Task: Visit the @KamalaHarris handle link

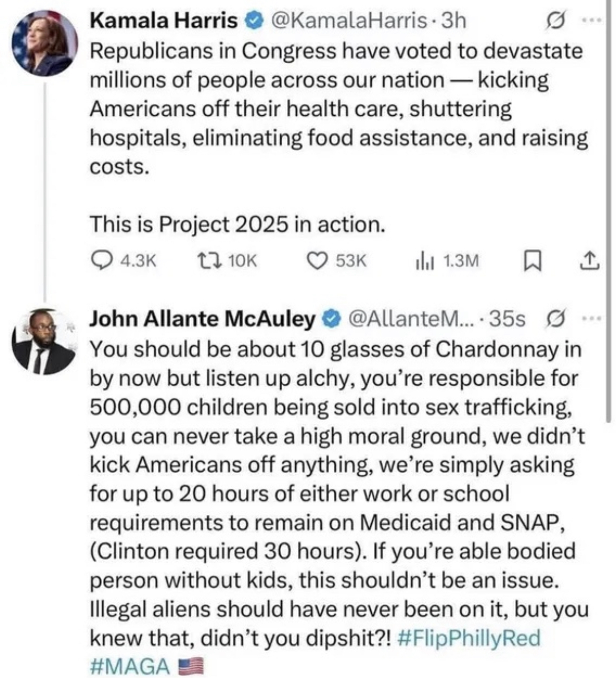Action: pos(349,21)
